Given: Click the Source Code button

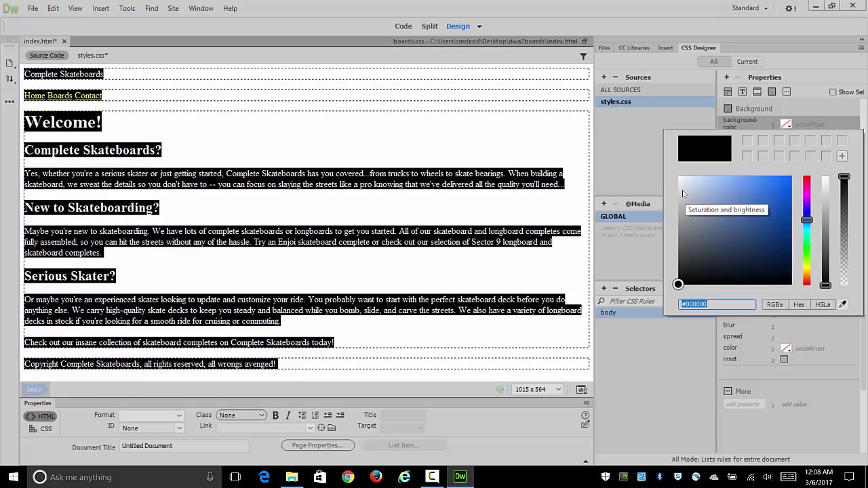Looking at the screenshot, I should (46, 56).
